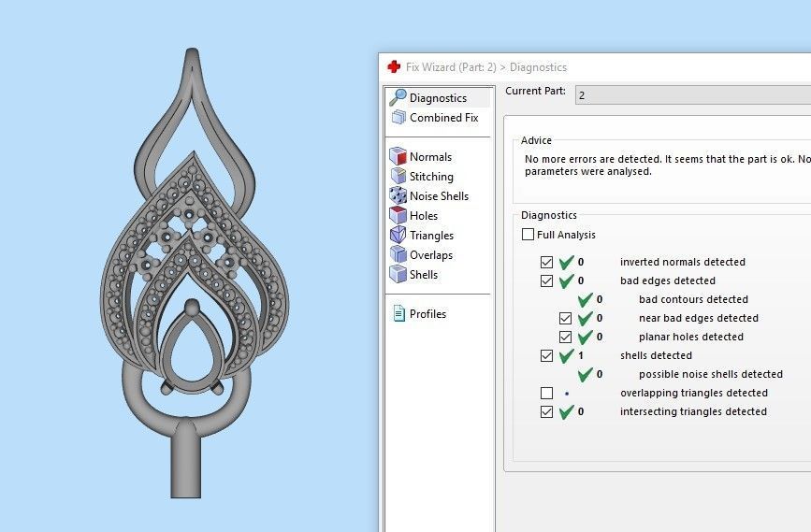Click the Stitching icon in sidebar
The height and width of the screenshot is (532, 811).
[x=398, y=177]
